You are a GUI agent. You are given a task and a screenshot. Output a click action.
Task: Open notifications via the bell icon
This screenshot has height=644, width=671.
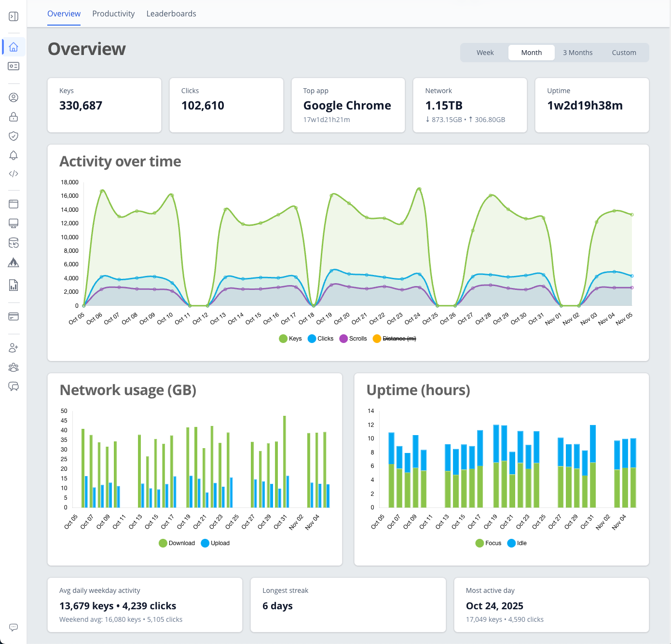tap(14, 155)
